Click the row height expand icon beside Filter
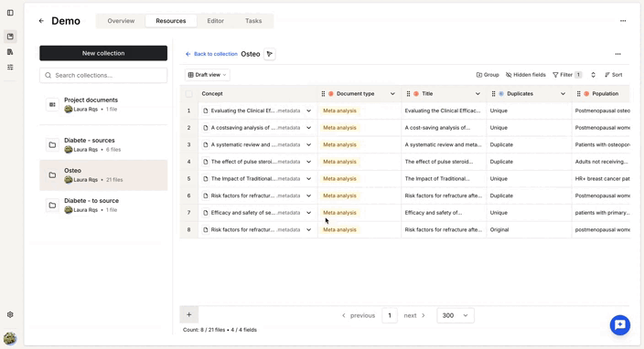The width and height of the screenshot is (644, 349). click(x=593, y=75)
